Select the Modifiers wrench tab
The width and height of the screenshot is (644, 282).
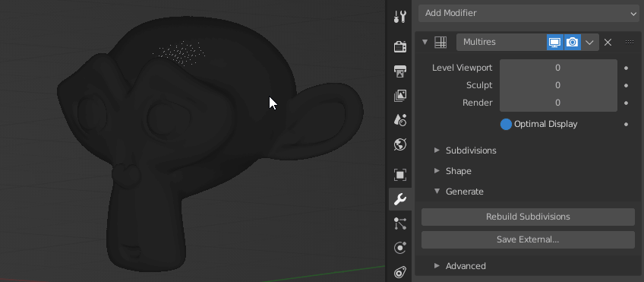tap(399, 199)
